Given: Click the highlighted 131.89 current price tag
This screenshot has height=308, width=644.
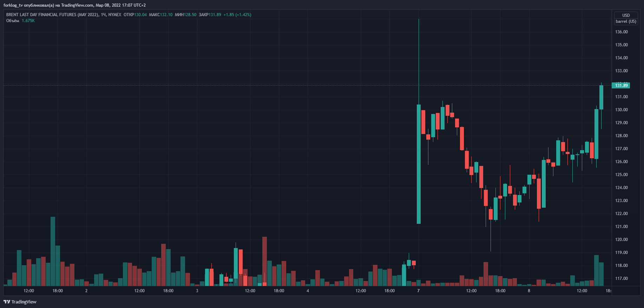Looking at the screenshot, I should (621, 85).
